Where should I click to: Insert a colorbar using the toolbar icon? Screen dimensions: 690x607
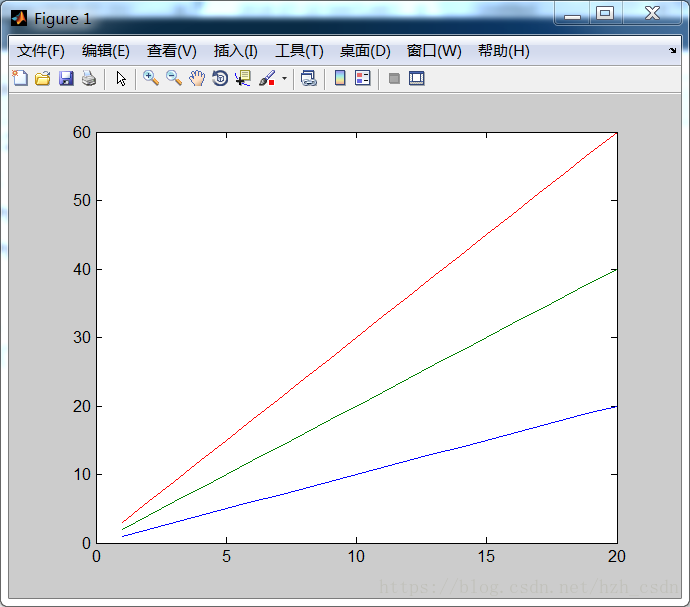coord(340,78)
